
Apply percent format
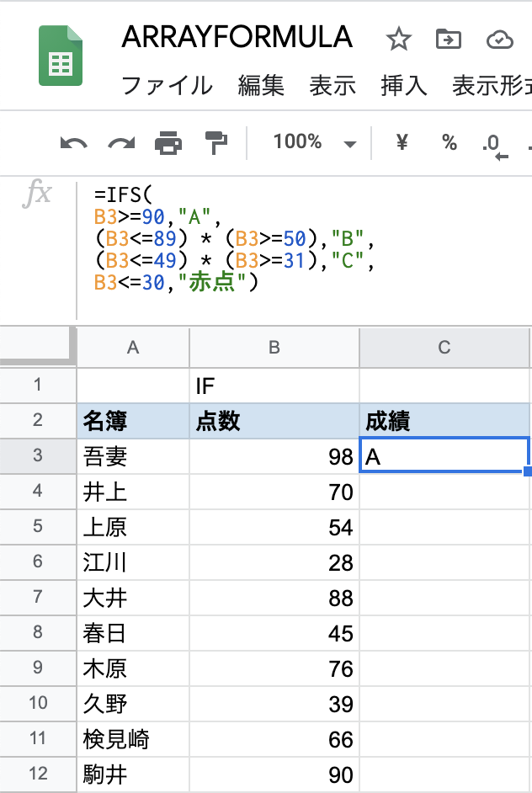449,142
